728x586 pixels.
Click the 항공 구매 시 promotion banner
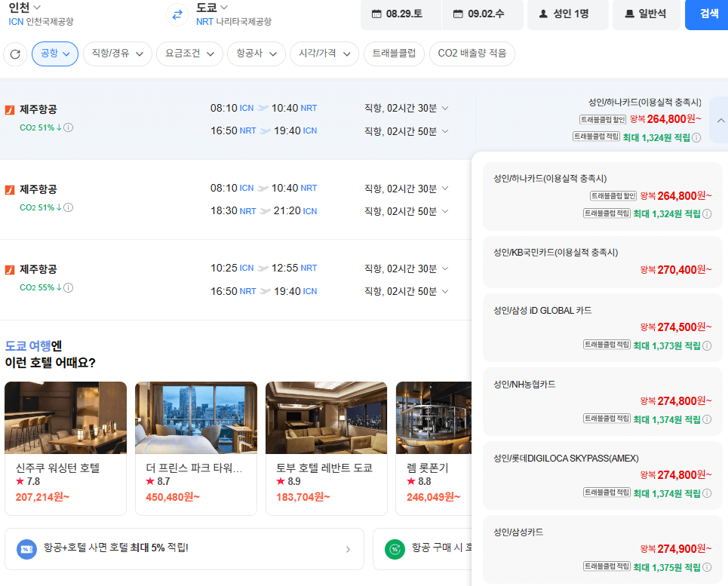pos(422,549)
